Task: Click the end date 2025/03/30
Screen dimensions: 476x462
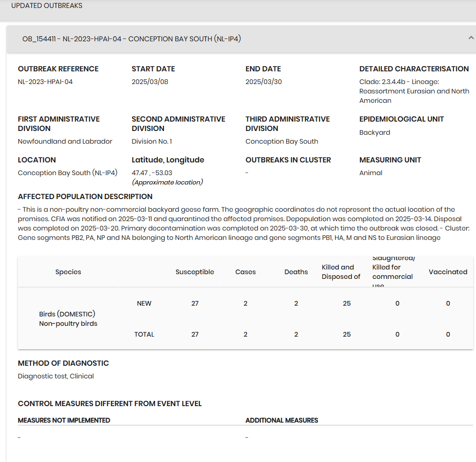Action: click(x=264, y=82)
